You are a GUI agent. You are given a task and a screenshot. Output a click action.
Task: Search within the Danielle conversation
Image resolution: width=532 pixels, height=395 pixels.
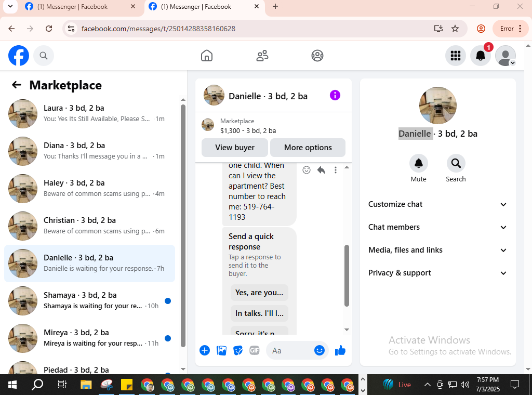coord(456,169)
